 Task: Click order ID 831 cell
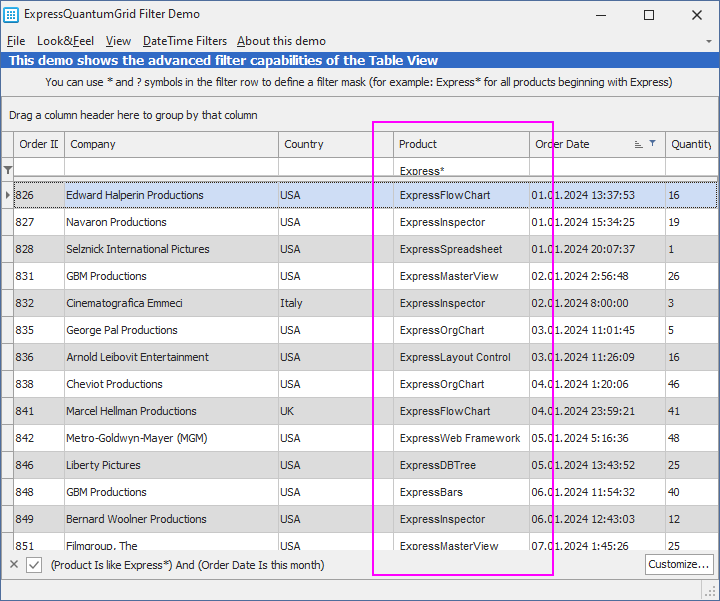point(39,276)
